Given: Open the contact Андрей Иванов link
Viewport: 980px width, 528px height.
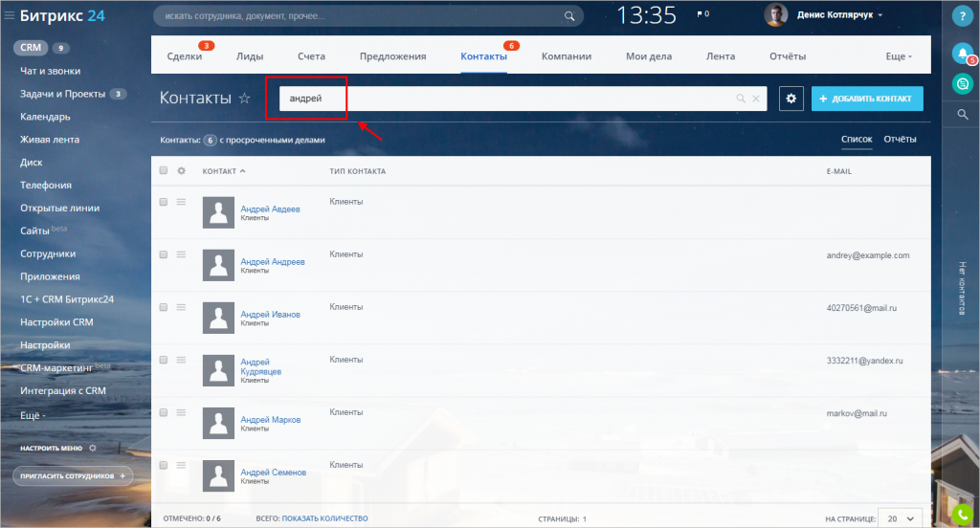Looking at the screenshot, I should coord(270,315).
